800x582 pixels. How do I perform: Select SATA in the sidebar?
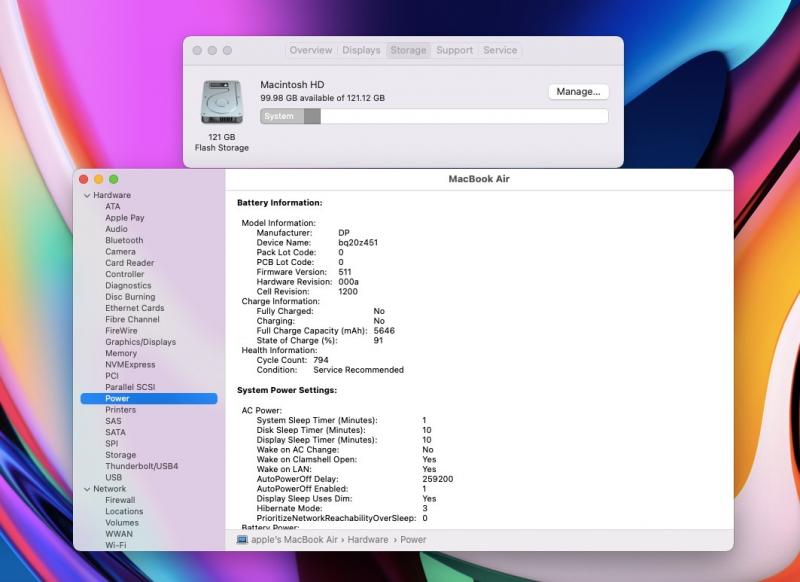[115, 432]
